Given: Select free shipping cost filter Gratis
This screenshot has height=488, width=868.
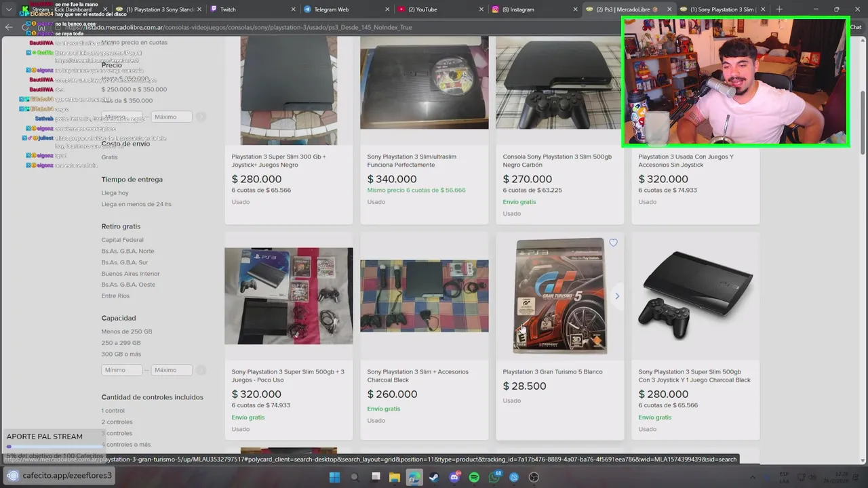Looking at the screenshot, I should click(109, 157).
